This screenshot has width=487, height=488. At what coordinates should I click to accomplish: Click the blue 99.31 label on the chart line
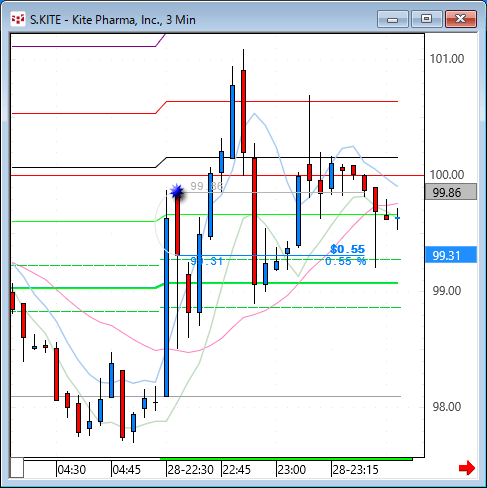click(x=207, y=261)
